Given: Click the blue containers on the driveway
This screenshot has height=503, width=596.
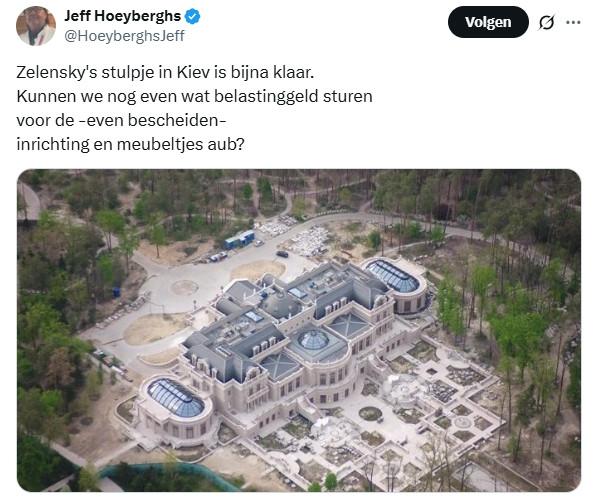Looking at the screenshot, I should point(239,240).
